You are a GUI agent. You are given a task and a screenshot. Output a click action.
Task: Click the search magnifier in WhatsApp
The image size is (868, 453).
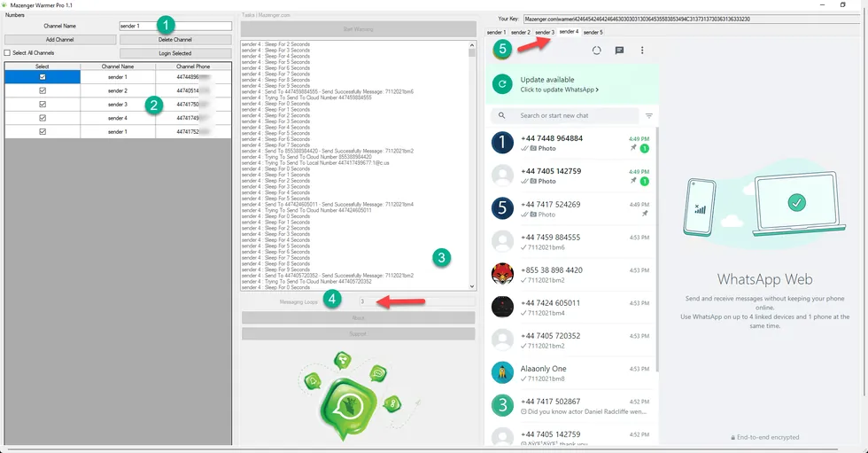pos(501,116)
